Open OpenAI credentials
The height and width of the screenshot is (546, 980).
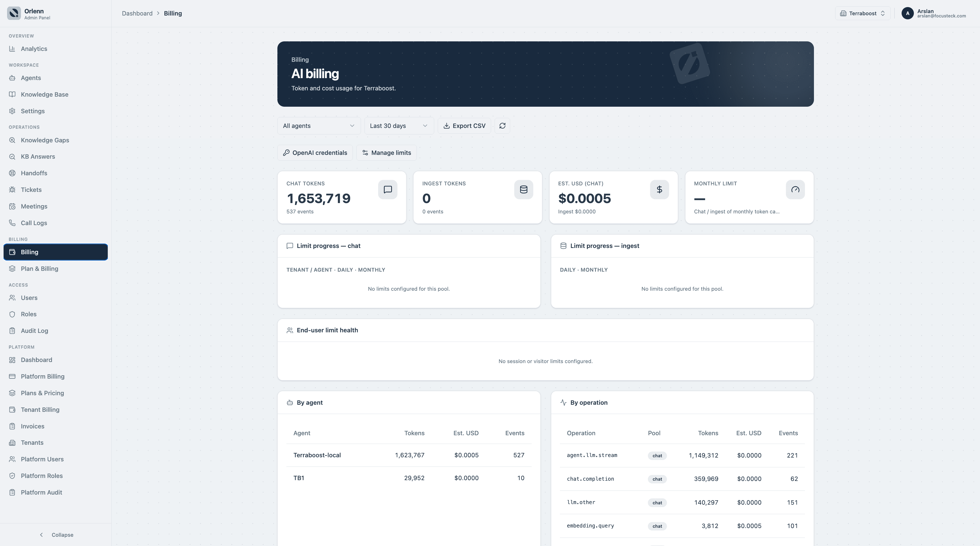point(315,153)
